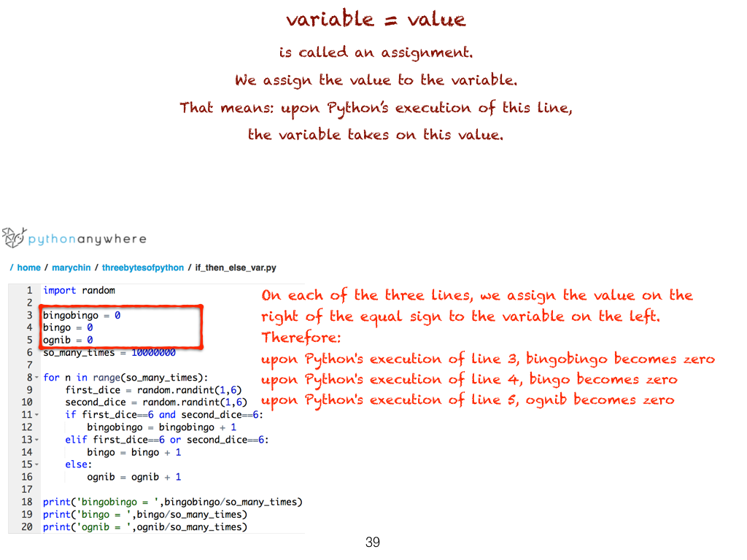
Task: Click the so_many_times = 10000000 line
Action: [109, 353]
